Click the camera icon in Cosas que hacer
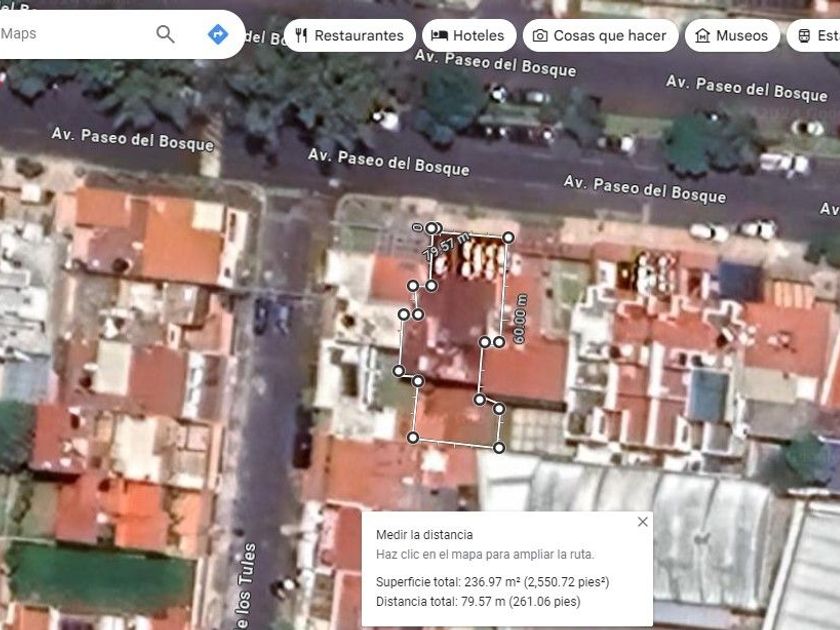This screenshot has width=840, height=630. pos(540,35)
